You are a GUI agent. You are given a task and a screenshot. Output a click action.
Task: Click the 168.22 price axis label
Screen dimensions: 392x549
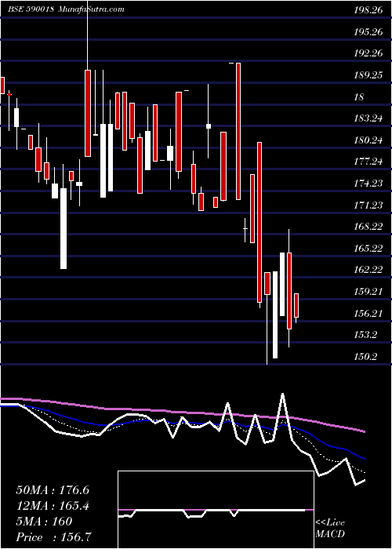point(368,227)
